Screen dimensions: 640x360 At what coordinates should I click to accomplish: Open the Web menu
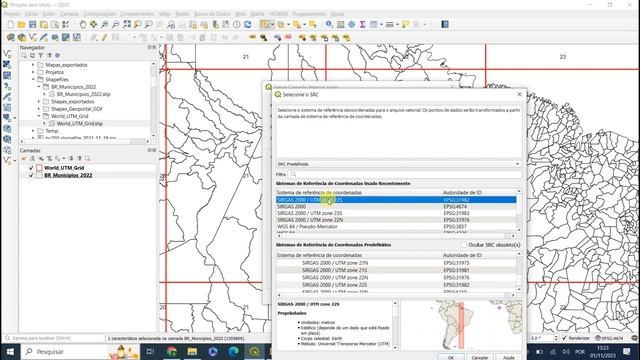[240, 14]
